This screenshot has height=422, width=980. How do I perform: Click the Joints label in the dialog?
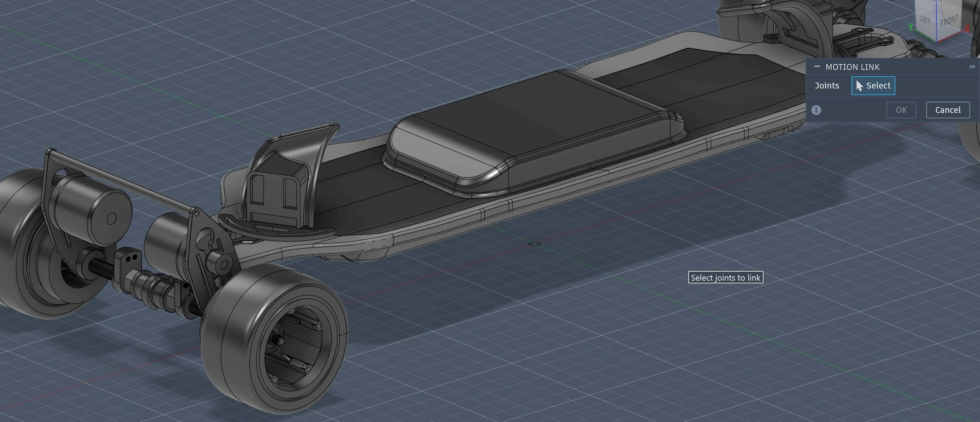tap(827, 86)
